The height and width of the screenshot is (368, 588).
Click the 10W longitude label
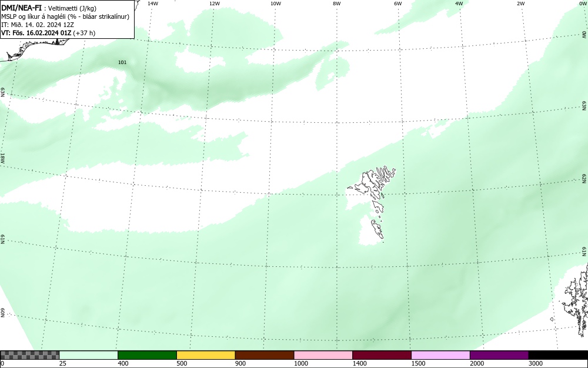point(276,4)
